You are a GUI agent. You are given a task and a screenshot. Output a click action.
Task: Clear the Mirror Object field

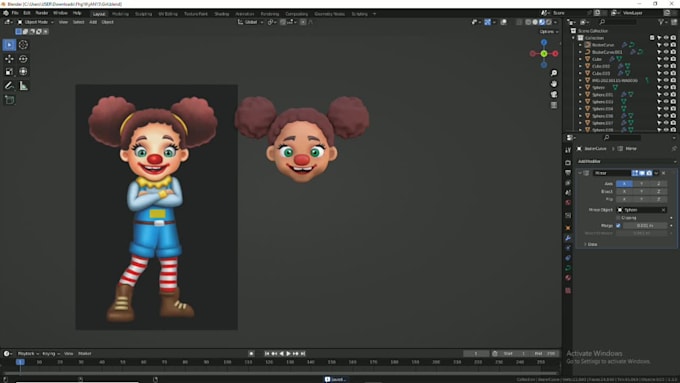click(664, 210)
